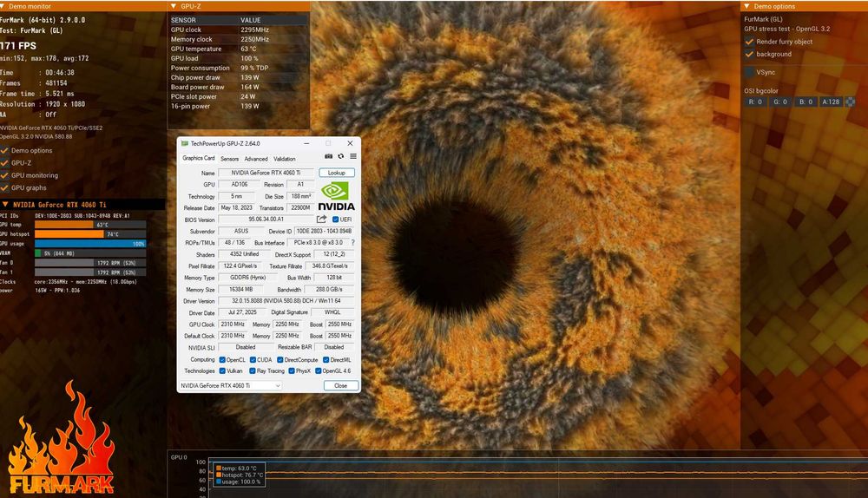Click the Shaders value 4352 Unified
This screenshot has height=498, width=868.
pyautogui.click(x=244, y=254)
